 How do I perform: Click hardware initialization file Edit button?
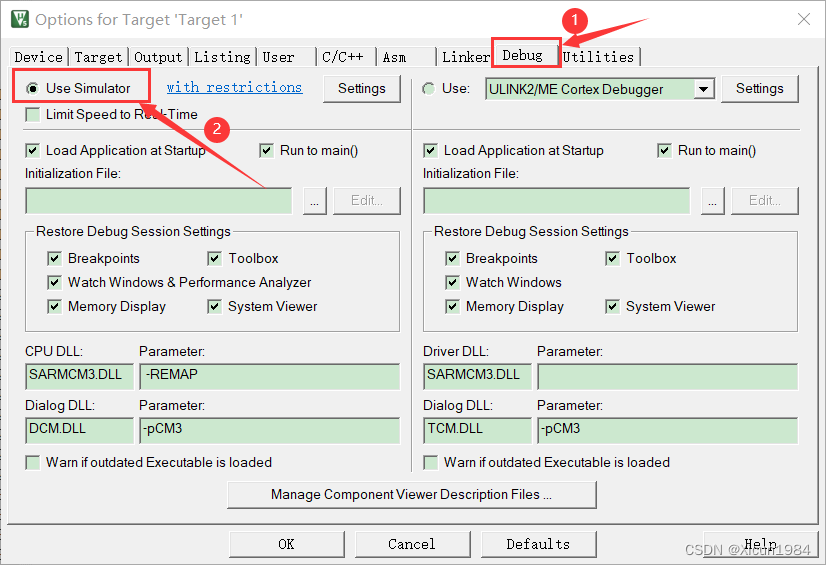click(764, 201)
